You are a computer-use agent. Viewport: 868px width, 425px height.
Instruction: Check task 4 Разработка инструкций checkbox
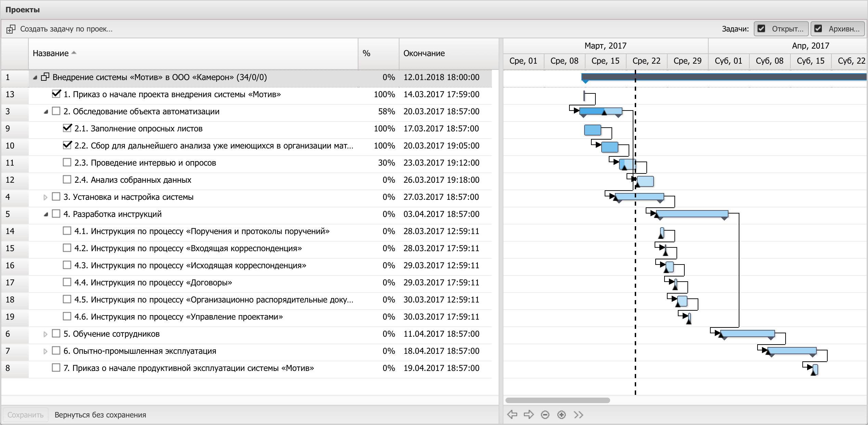[x=56, y=214]
